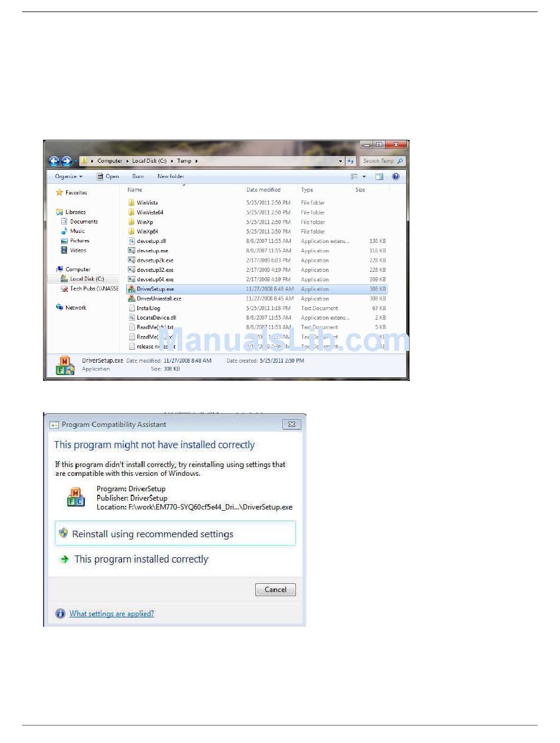Select Libraries in navigation pane
The width and height of the screenshot is (560, 743).
[71, 212]
